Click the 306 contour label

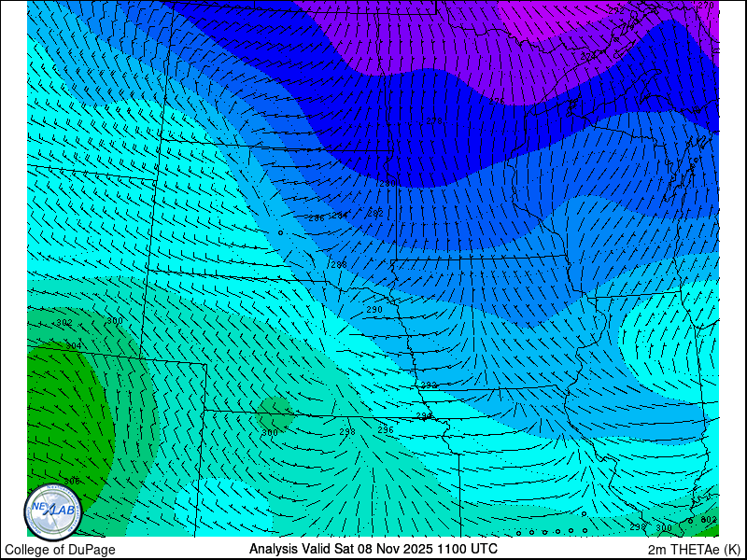point(72,482)
